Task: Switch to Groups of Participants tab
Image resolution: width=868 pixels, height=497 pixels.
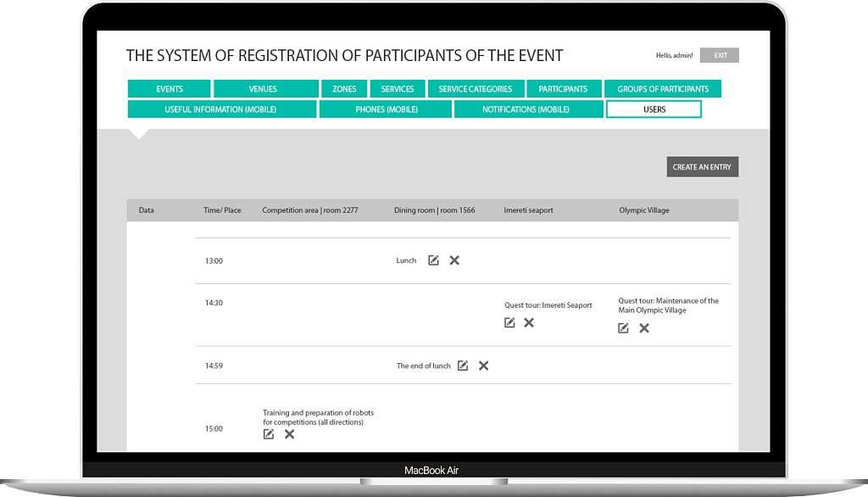Action: (x=663, y=89)
